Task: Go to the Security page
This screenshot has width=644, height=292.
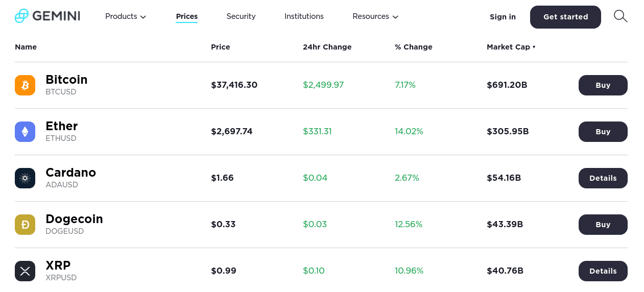Action: (241, 16)
